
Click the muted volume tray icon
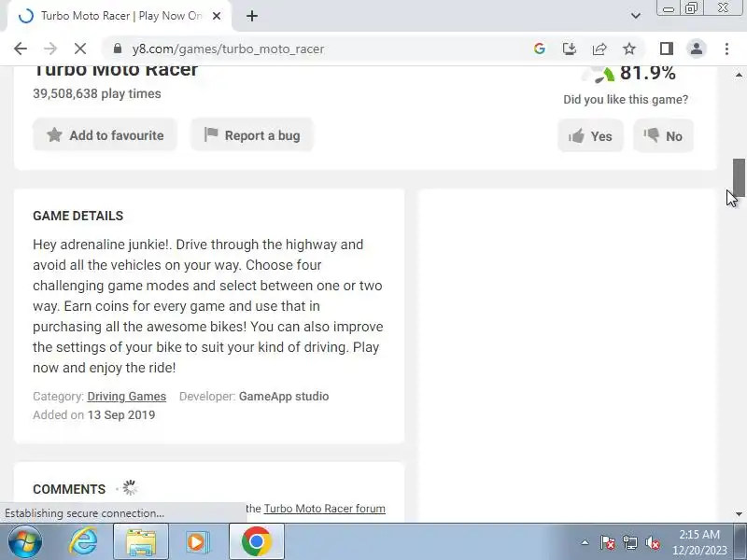(652, 542)
